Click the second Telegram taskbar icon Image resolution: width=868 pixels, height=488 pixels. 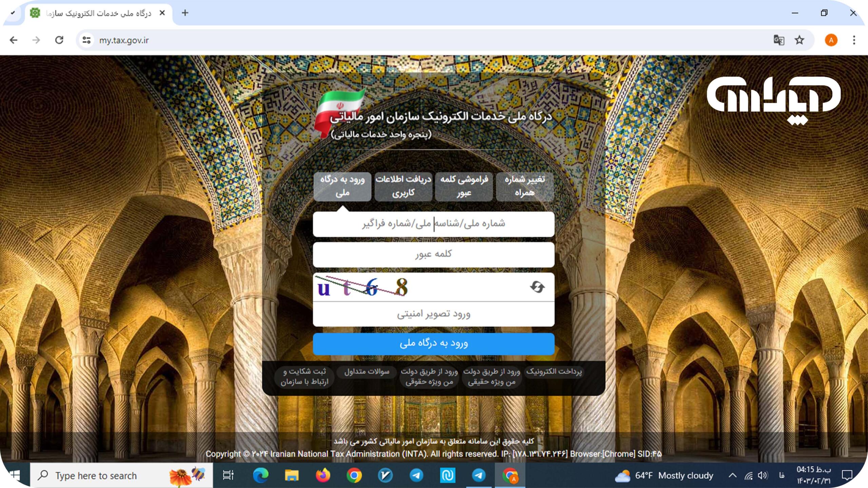pos(479,475)
